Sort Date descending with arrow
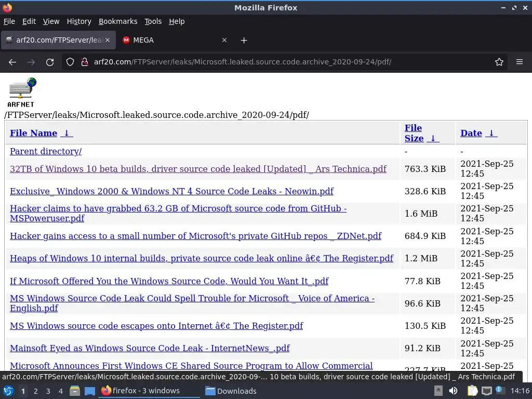 point(491,133)
